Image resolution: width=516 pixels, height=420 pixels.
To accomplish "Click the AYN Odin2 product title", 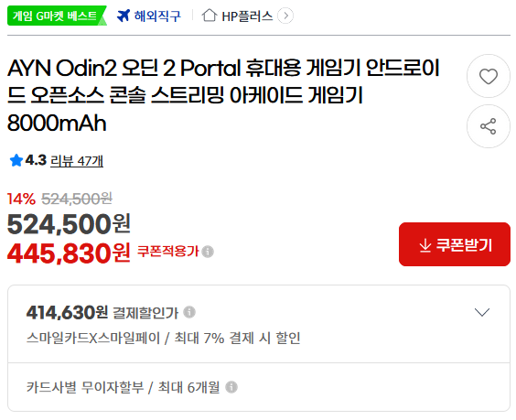I will [223, 95].
